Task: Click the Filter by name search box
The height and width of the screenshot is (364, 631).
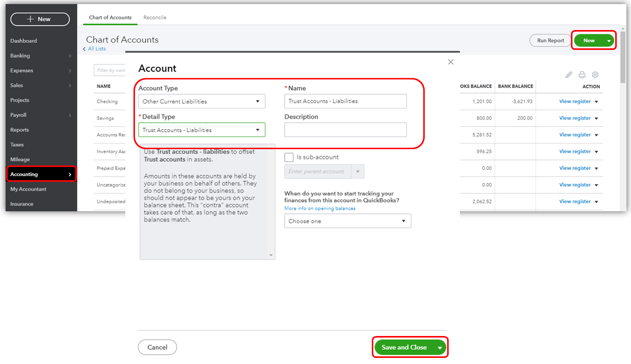Action: point(109,70)
